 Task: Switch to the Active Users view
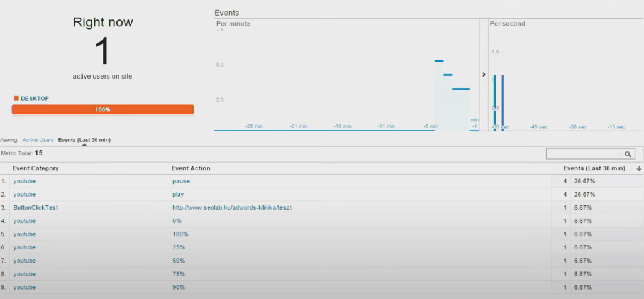[38, 139]
